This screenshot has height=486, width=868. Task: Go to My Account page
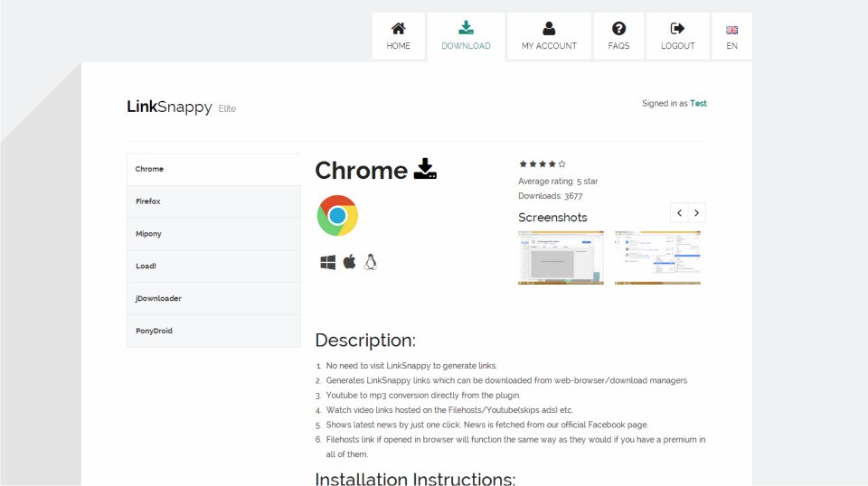549,36
